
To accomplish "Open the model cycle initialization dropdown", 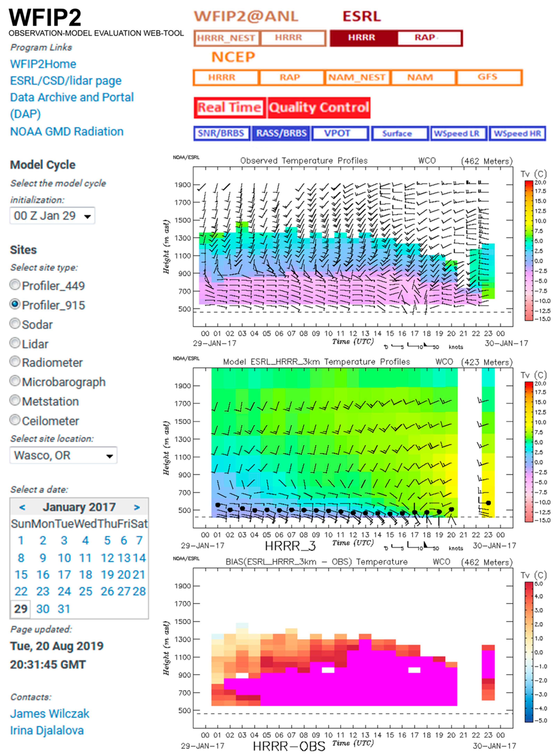I will coord(52,216).
